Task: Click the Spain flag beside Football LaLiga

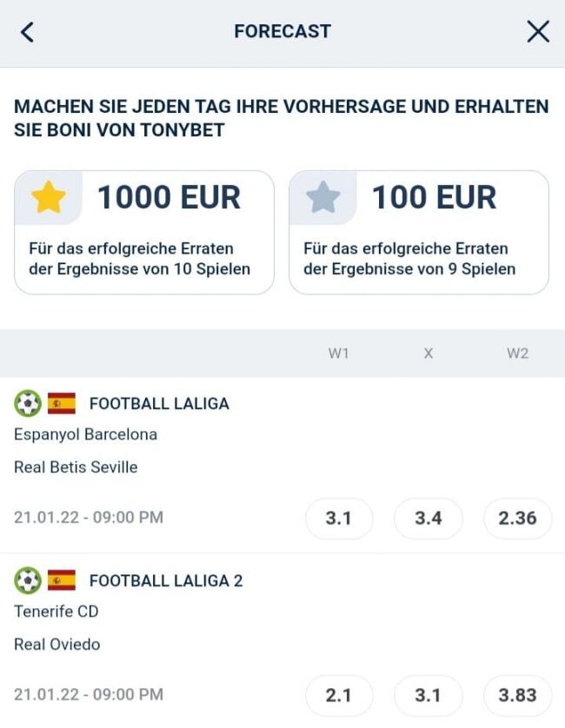Action: click(62, 403)
